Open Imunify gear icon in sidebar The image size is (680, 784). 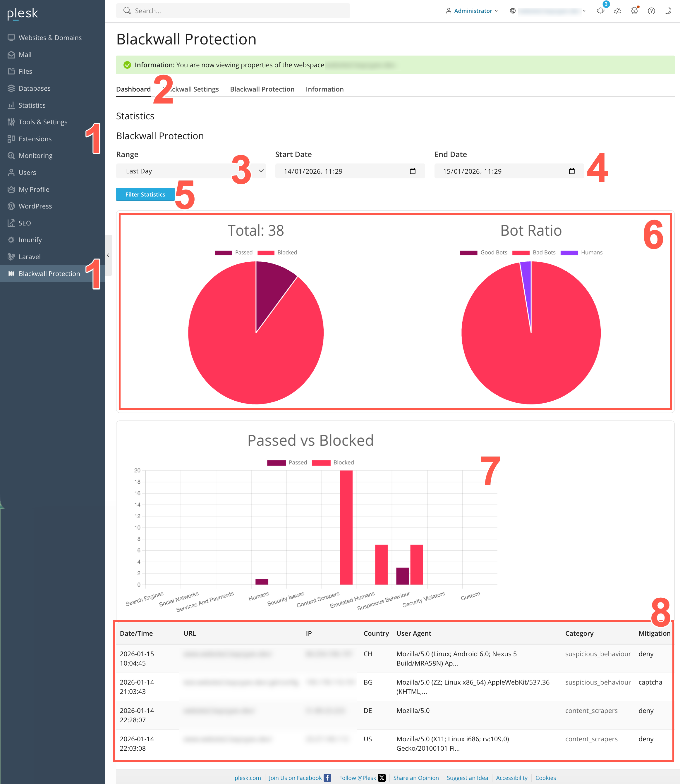click(11, 240)
